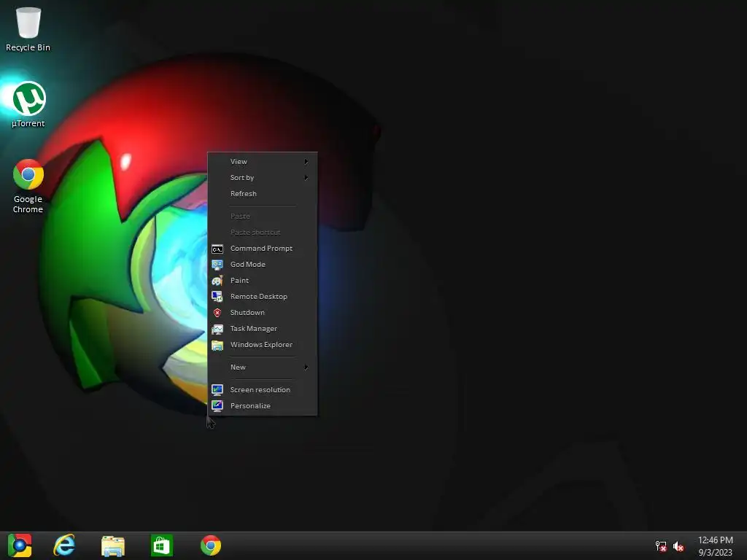Click the Task Manager icon in context menu

[x=217, y=329]
